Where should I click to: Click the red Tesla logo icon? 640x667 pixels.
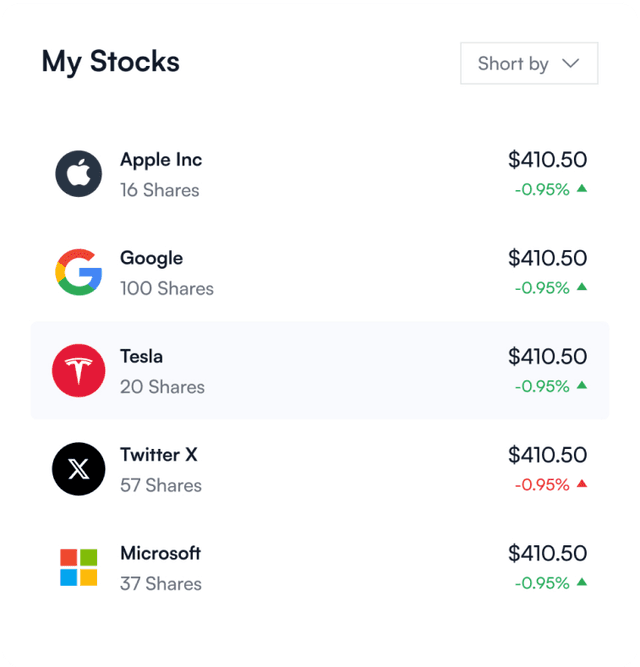point(78,371)
